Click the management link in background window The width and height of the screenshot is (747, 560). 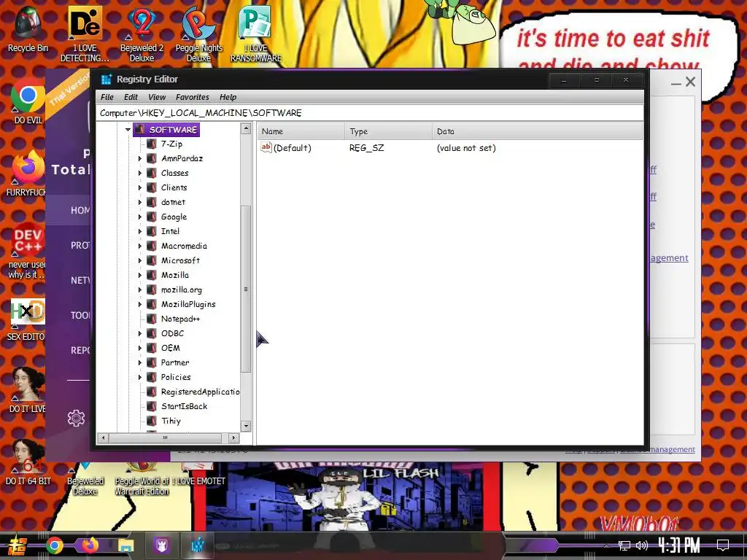point(670,257)
